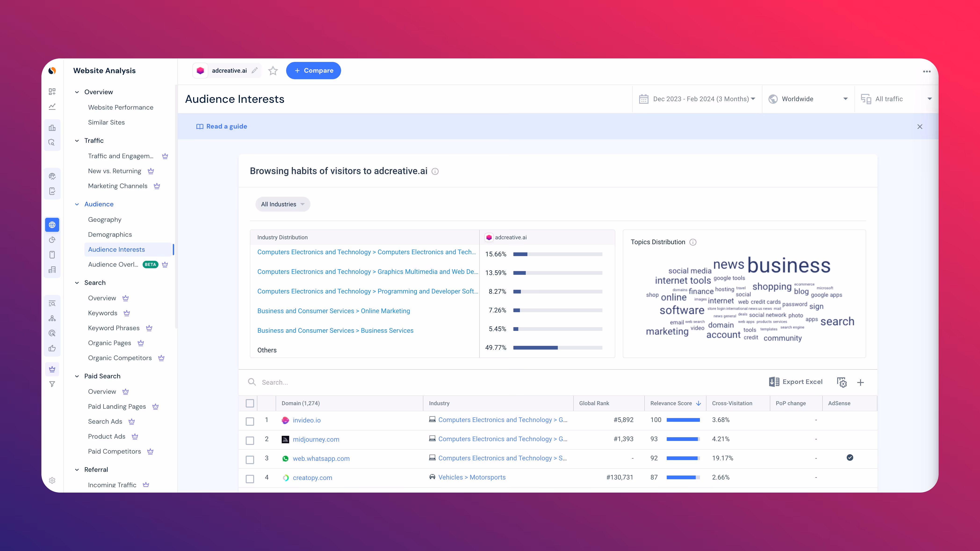Star adcreative.ai as a favorite
Image resolution: width=980 pixels, height=551 pixels.
tap(273, 71)
